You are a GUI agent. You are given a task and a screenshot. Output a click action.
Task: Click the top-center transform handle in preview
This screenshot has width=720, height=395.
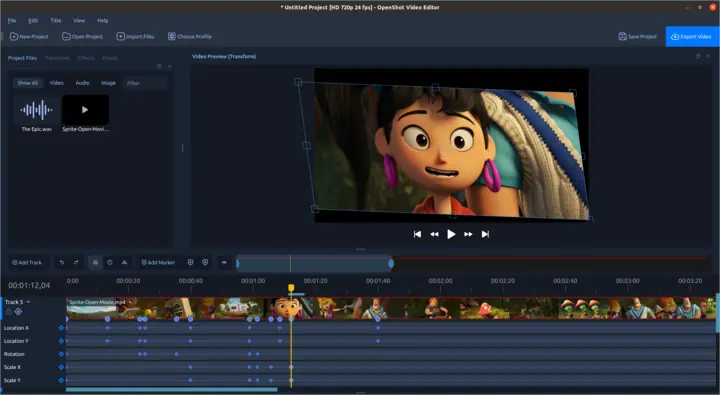(435, 87)
